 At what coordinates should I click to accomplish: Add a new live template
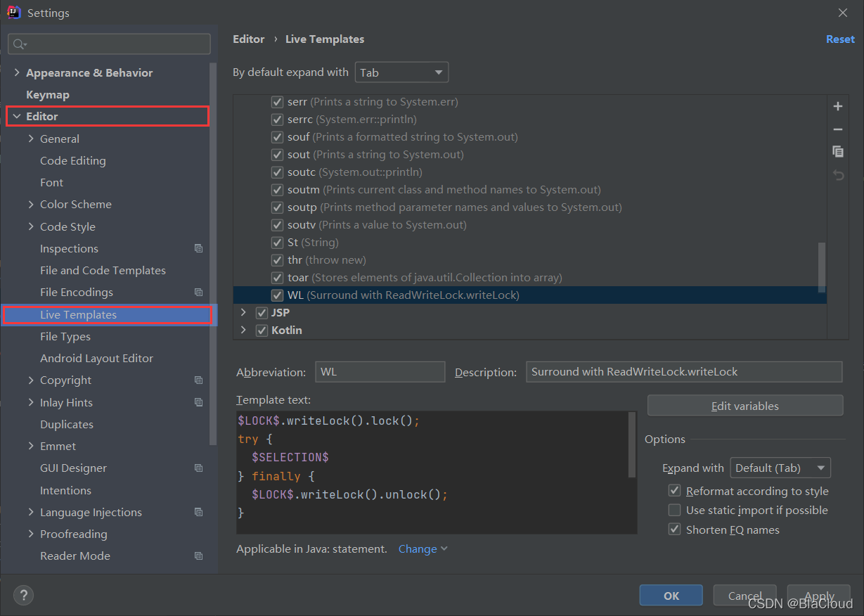(x=837, y=106)
